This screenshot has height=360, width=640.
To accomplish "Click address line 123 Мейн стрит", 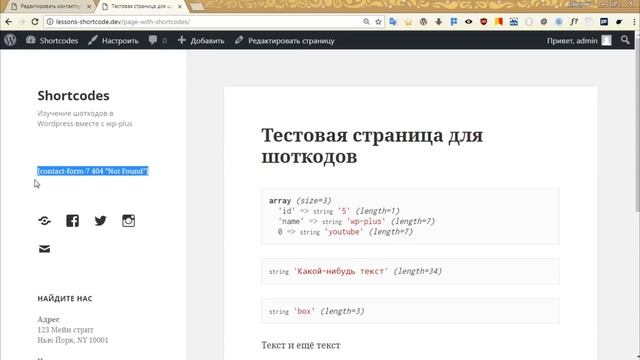I will [x=65, y=329].
